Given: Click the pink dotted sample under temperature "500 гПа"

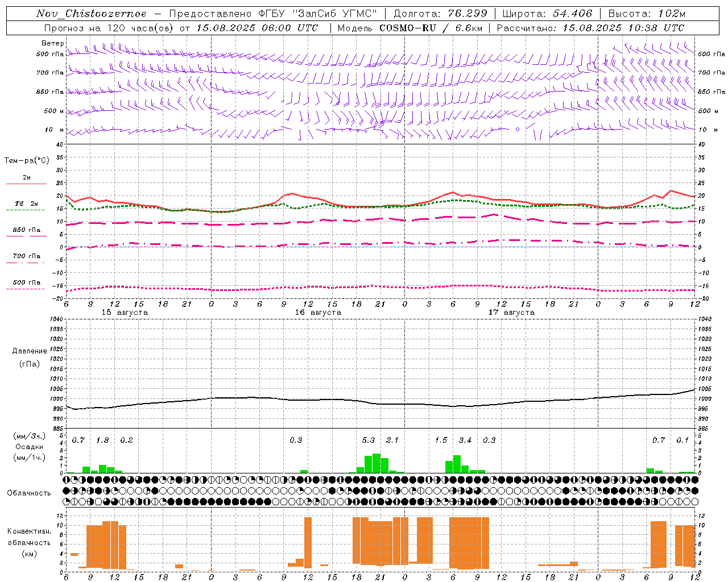Looking at the screenshot, I should pos(25,289).
